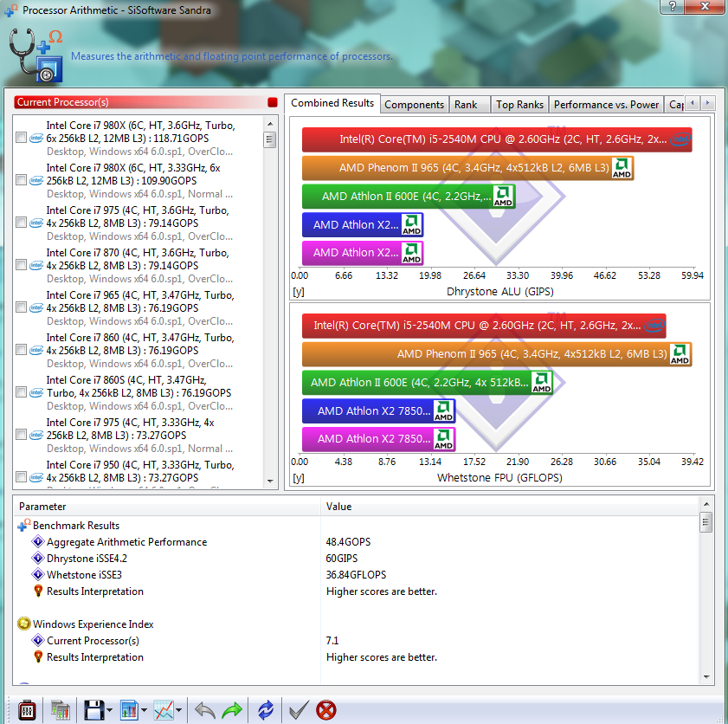Select the Aggregate Arithmetic Performance row
The image size is (728, 724).
tap(357, 541)
